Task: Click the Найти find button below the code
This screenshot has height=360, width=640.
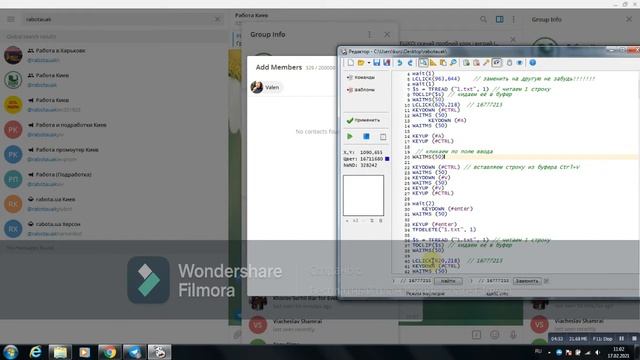Action: pos(448,281)
